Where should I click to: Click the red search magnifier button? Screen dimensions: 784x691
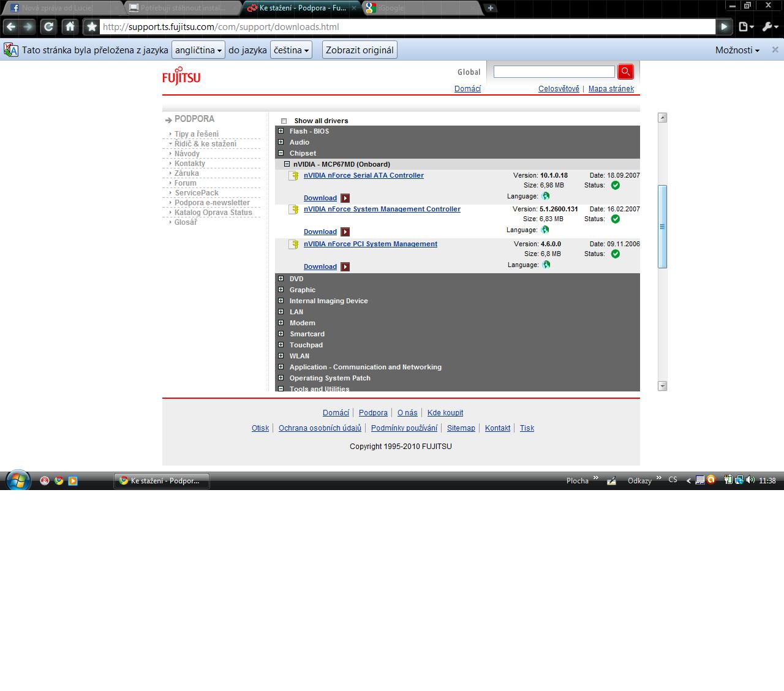(625, 72)
